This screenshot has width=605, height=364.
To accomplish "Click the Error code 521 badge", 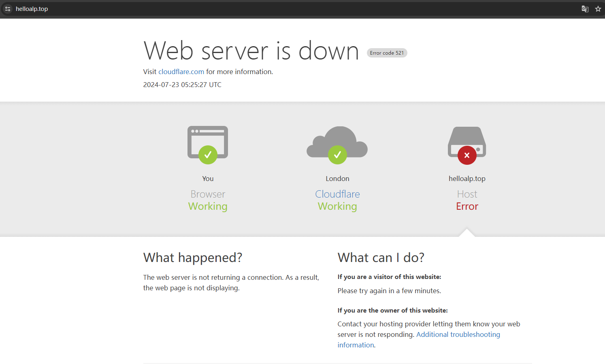I will pyautogui.click(x=387, y=53).
